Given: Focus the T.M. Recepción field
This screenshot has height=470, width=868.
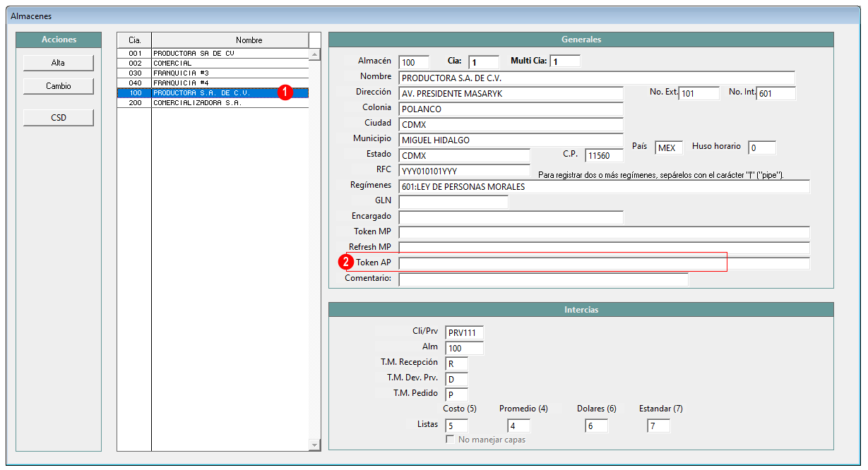Looking at the screenshot, I should (x=457, y=364).
